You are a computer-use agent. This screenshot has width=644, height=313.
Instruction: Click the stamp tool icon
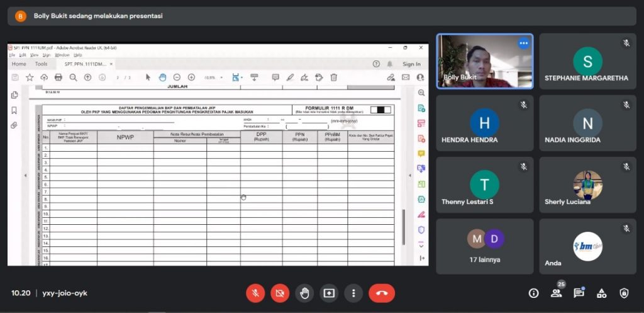coord(319,77)
